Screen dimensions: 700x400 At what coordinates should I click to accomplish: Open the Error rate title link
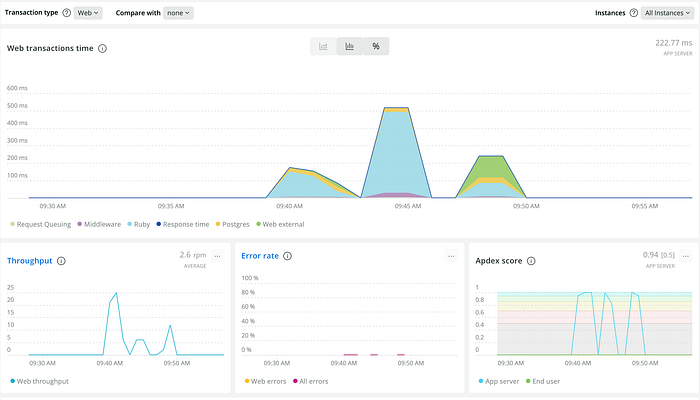260,256
